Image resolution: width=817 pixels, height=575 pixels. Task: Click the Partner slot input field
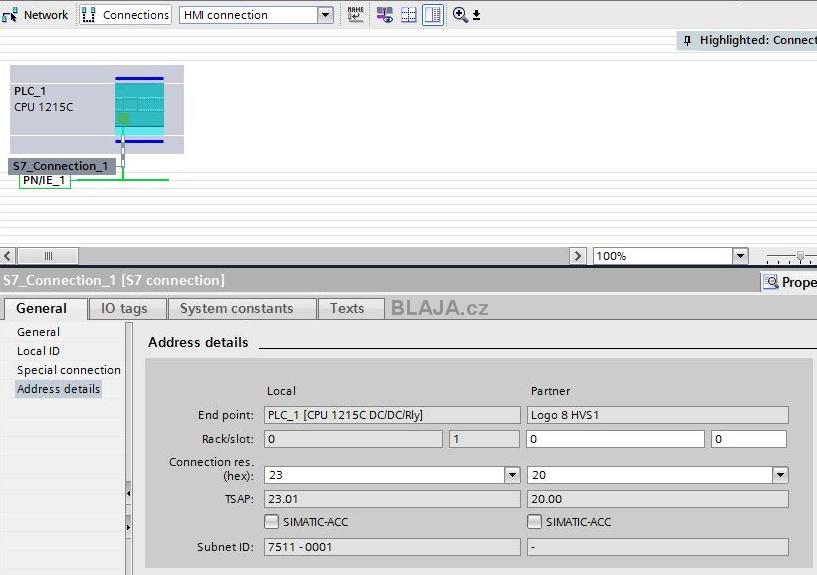[x=749, y=439]
